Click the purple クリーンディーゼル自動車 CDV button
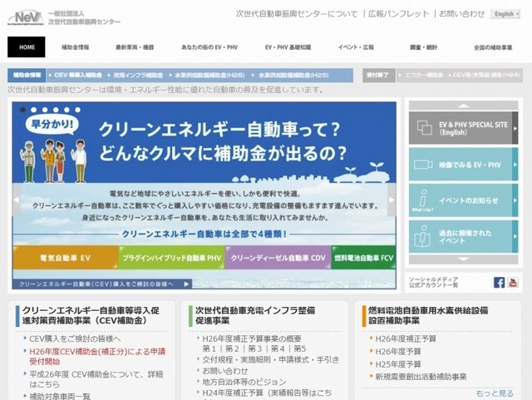 pos(278,258)
